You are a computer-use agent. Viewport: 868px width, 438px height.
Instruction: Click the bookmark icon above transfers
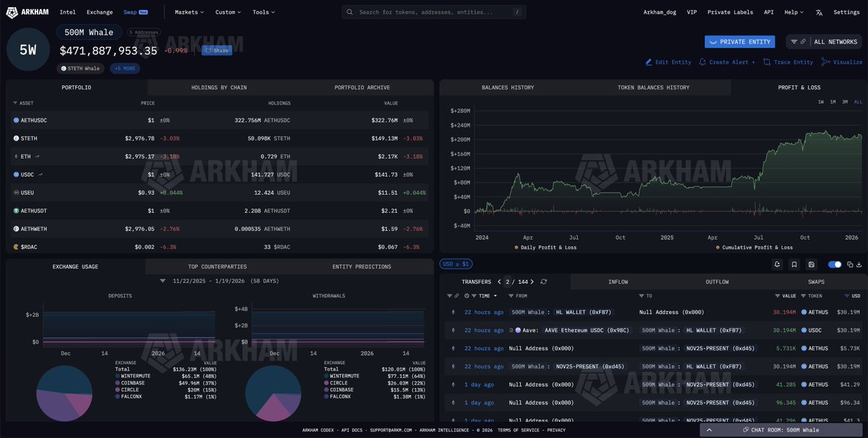point(794,265)
